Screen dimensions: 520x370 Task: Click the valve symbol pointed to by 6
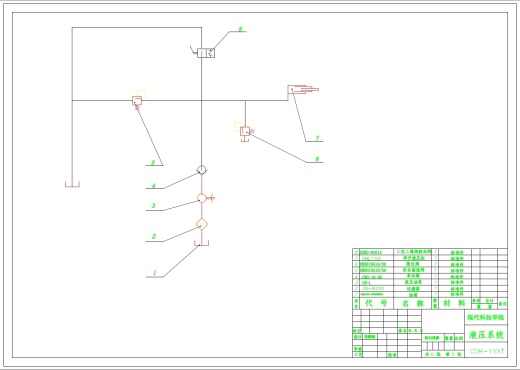point(245,132)
